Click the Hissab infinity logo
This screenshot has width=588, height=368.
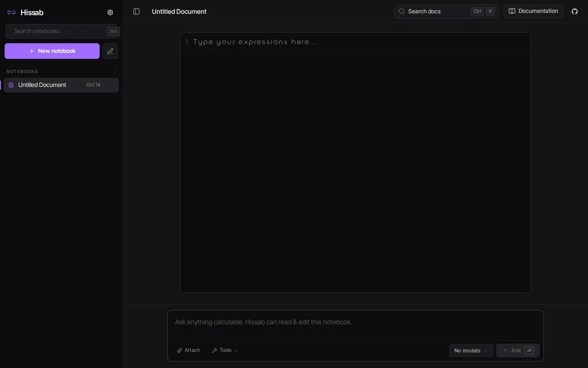[x=11, y=12]
